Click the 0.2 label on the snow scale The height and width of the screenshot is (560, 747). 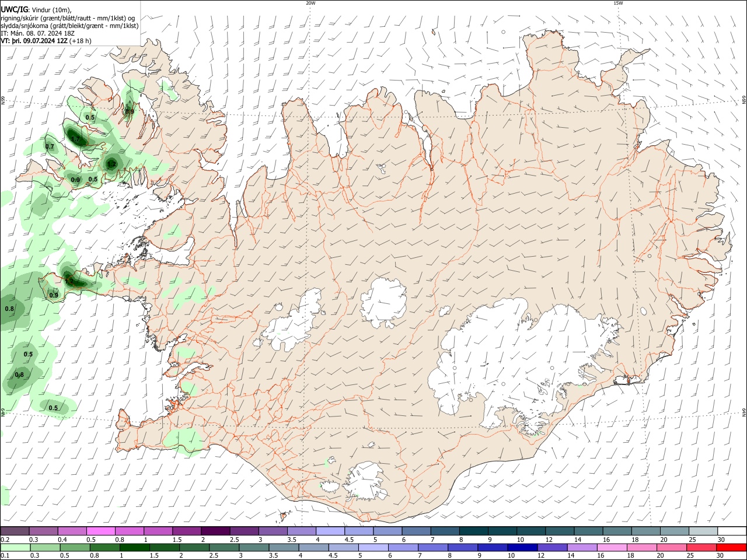coord(5,540)
